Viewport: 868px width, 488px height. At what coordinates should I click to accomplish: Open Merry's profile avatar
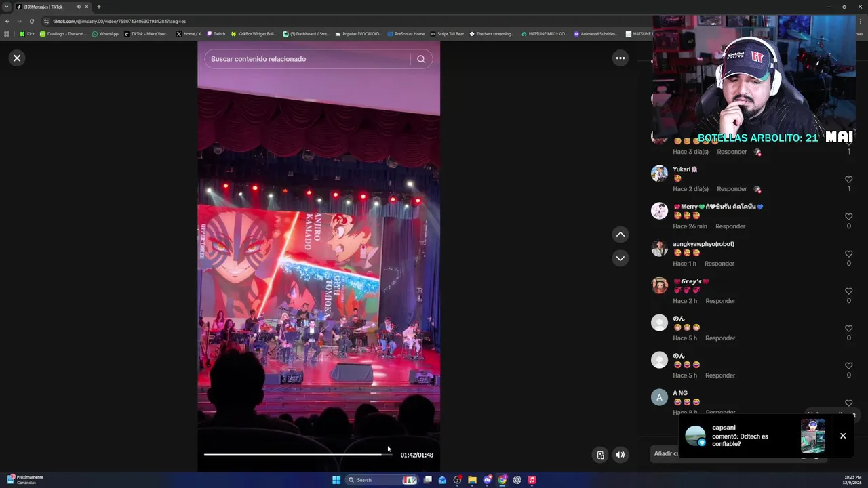[659, 211]
